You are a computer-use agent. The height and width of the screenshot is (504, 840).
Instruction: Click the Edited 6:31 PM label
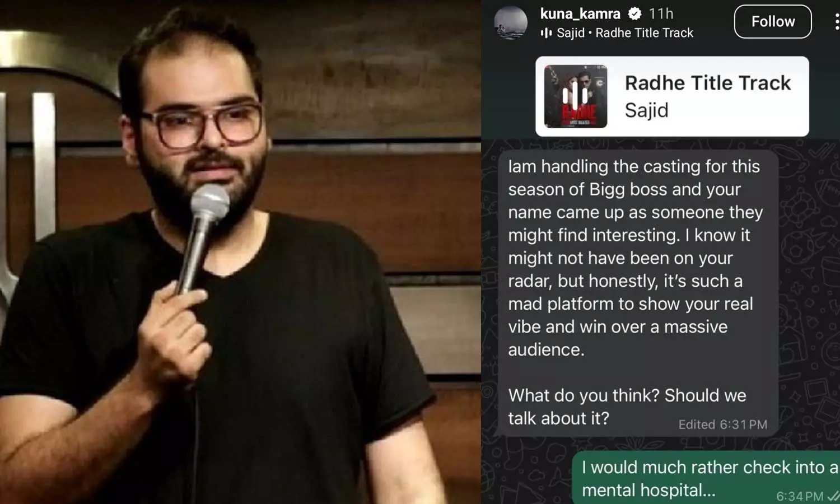722,424
